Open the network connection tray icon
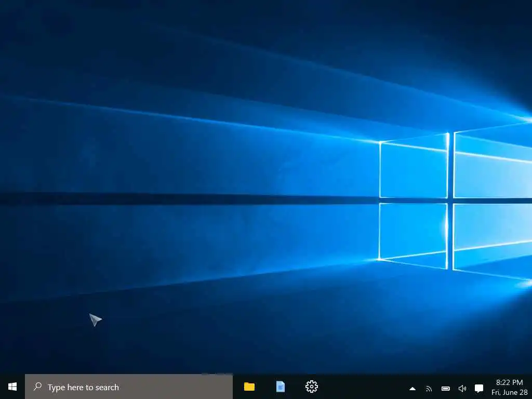532x399 pixels. 429,389
